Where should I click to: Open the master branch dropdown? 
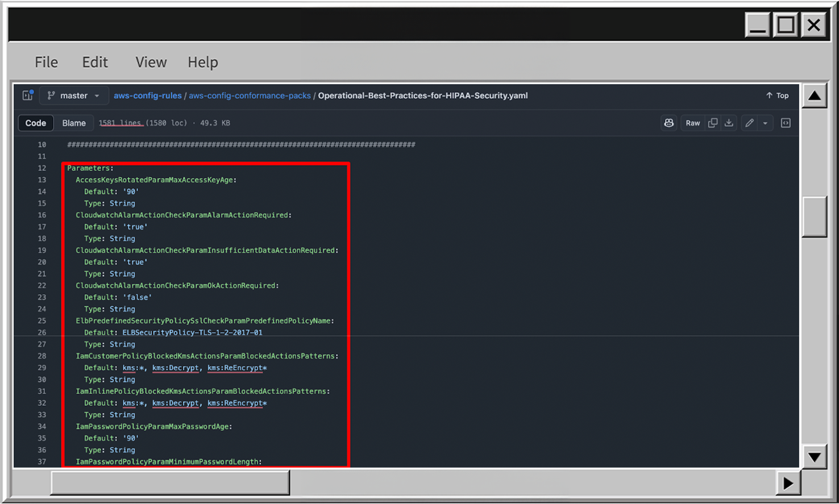click(x=74, y=95)
